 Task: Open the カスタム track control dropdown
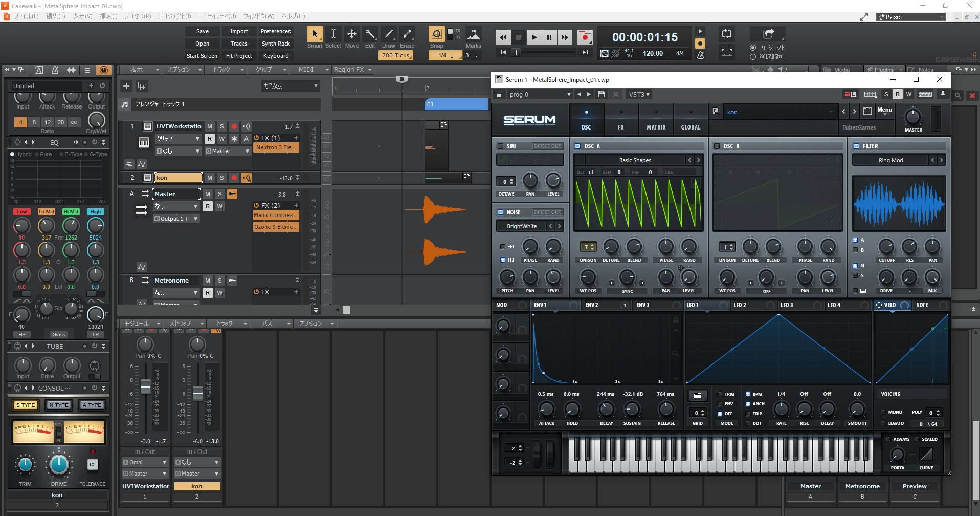pyautogui.click(x=290, y=86)
